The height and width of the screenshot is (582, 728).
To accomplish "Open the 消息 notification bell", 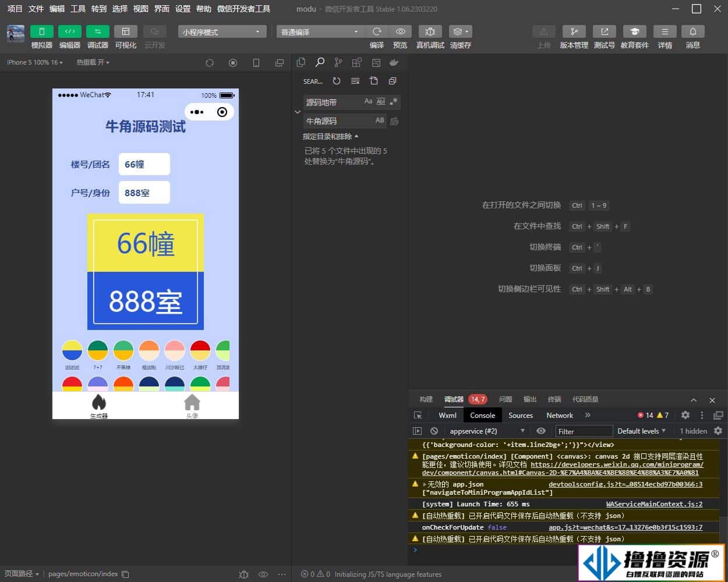I will (x=693, y=31).
